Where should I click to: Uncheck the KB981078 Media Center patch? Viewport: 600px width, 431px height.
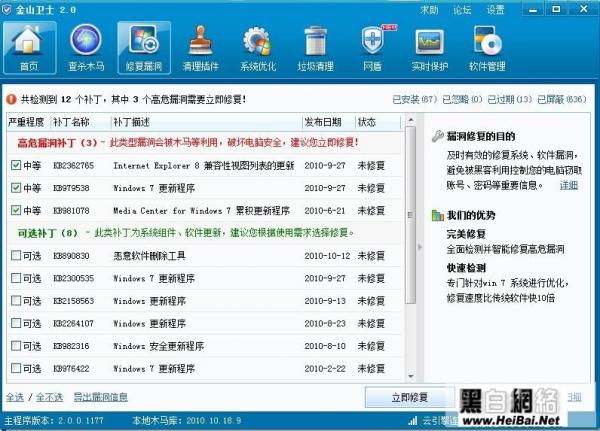point(15,211)
